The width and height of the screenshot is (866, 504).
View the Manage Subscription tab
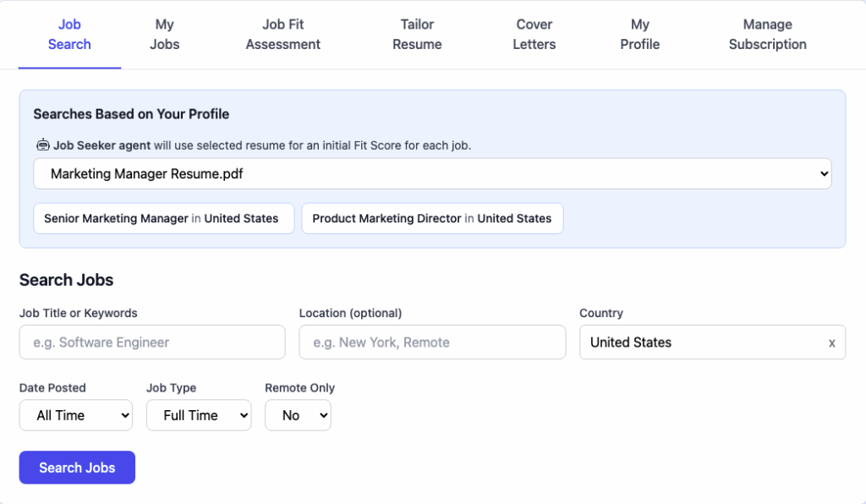(768, 34)
